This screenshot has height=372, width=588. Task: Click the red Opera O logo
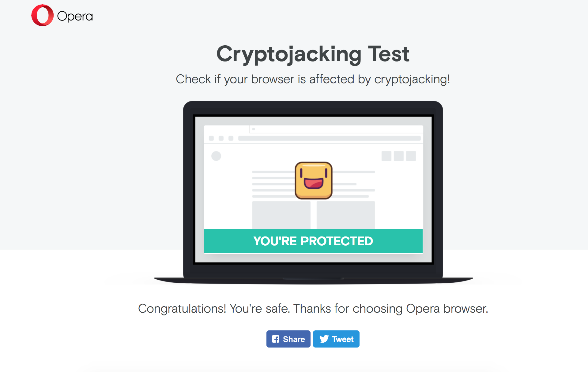[x=42, y=15]
